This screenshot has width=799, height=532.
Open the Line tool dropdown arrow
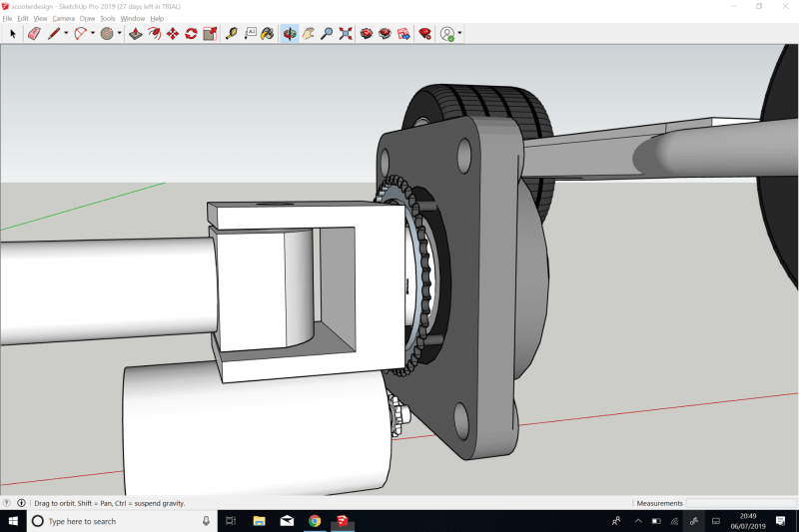tap(66, 34)
